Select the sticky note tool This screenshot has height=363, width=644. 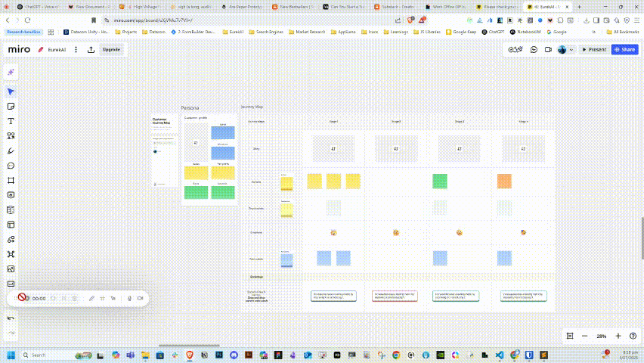tap(11, 107)
